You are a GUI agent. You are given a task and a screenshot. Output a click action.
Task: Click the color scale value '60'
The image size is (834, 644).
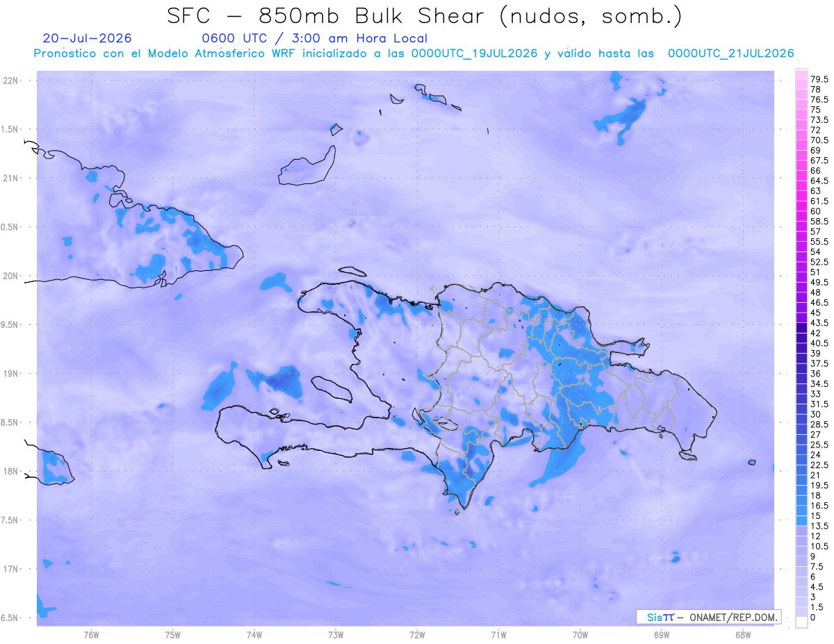click(815, 211)
